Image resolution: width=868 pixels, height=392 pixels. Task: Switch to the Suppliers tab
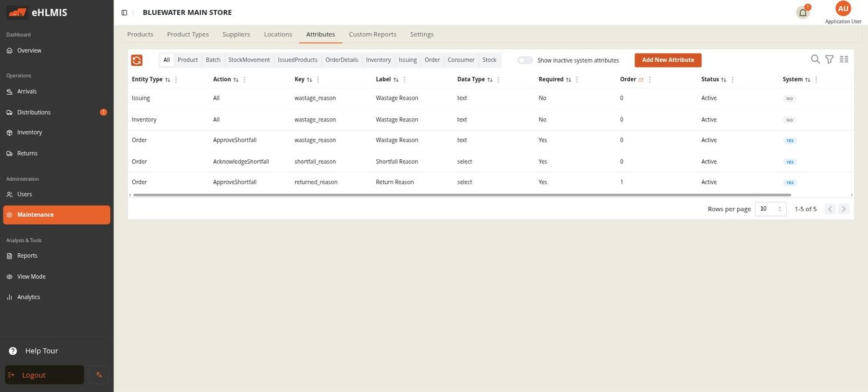pyautogui.click(x=236, y=34)
